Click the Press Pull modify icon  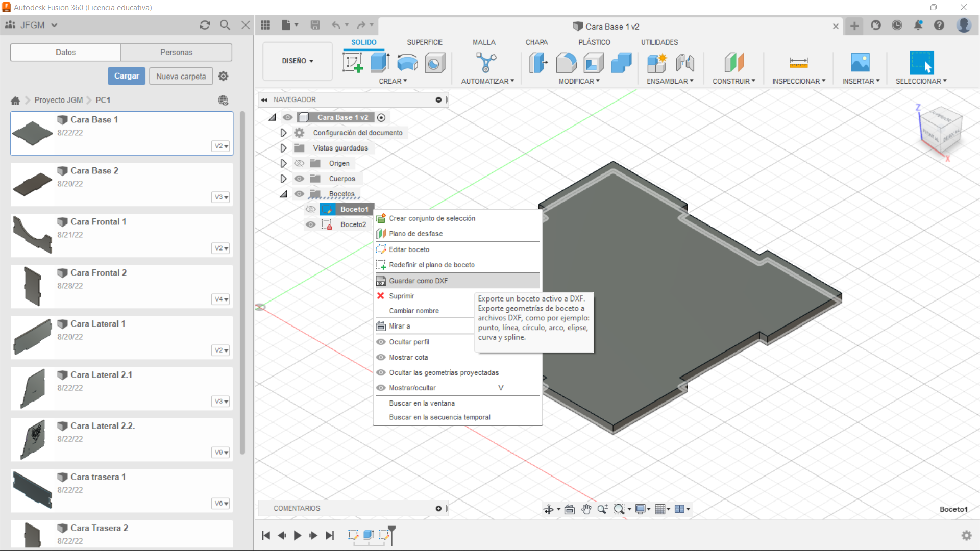pos(538,63)
